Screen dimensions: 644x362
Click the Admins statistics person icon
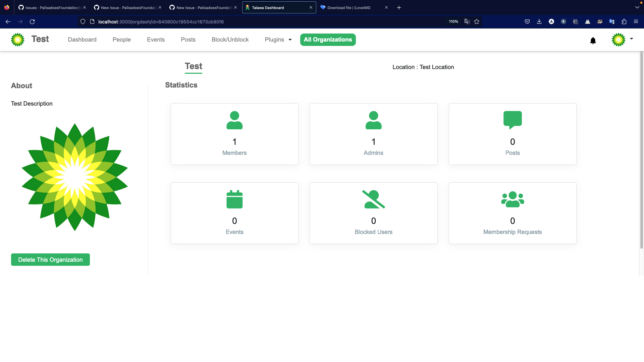(373, 120)
